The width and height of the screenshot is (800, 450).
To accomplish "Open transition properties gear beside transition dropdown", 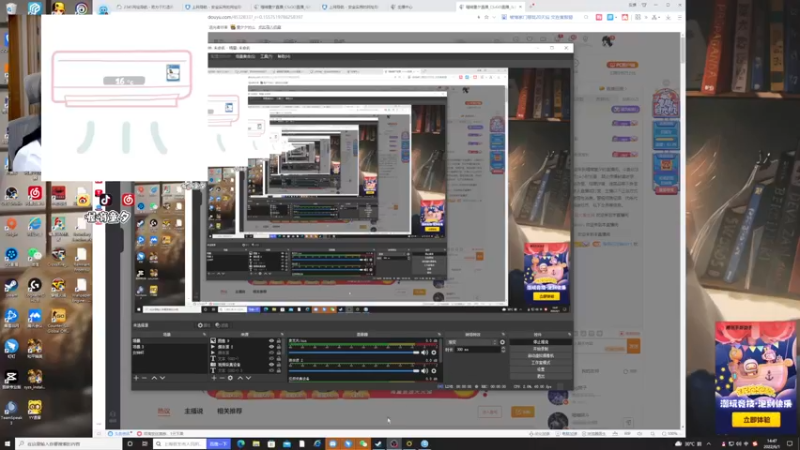I will coord(502,342).
